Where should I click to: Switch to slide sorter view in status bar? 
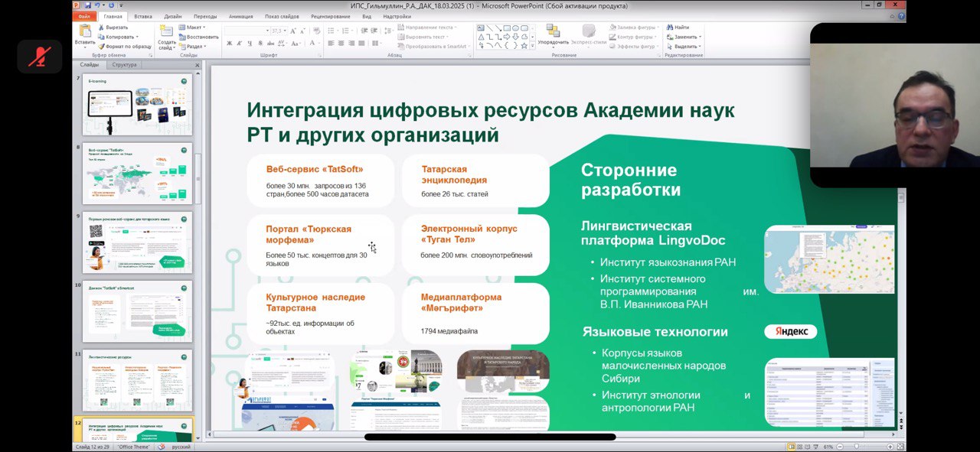[800, 447]
